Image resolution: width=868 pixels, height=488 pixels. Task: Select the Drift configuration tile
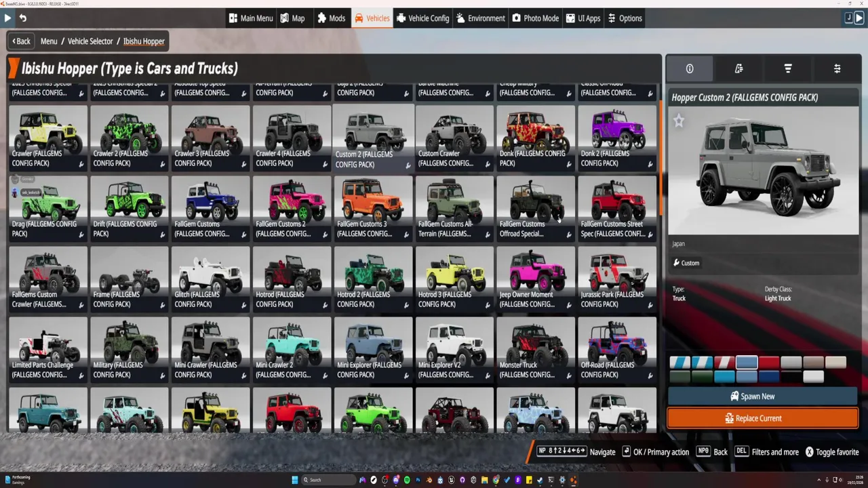tap(129, 208)
